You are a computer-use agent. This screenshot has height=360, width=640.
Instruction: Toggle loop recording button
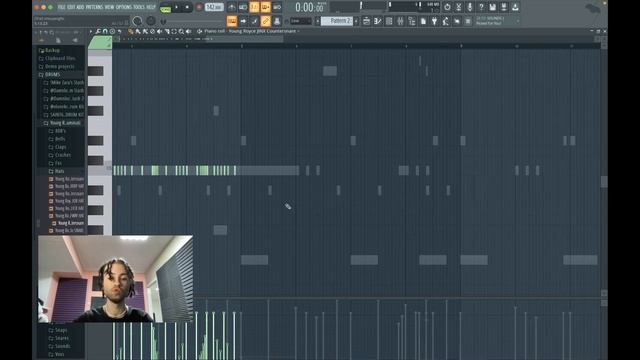tap(277, 7)
